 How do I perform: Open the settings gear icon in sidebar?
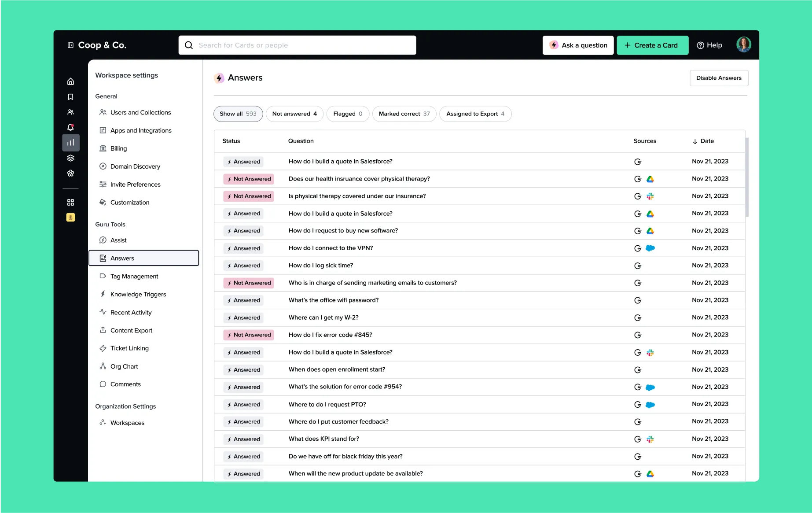tap(70, 173)
